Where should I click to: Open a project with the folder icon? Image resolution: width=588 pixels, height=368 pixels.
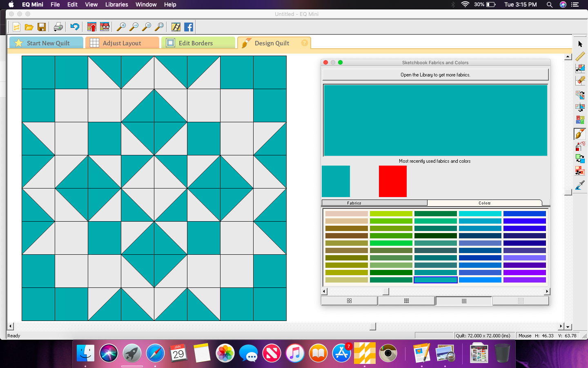(x=29, y=27)
